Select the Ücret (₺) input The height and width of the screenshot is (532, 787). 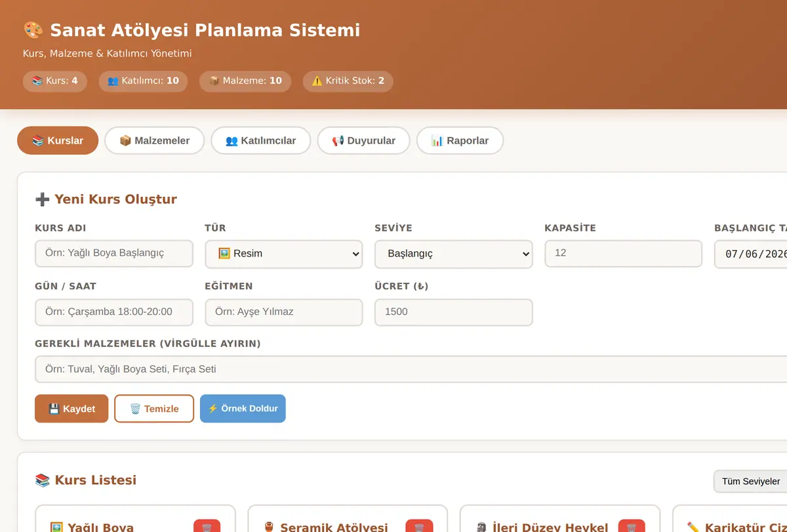tap(454, 312)
